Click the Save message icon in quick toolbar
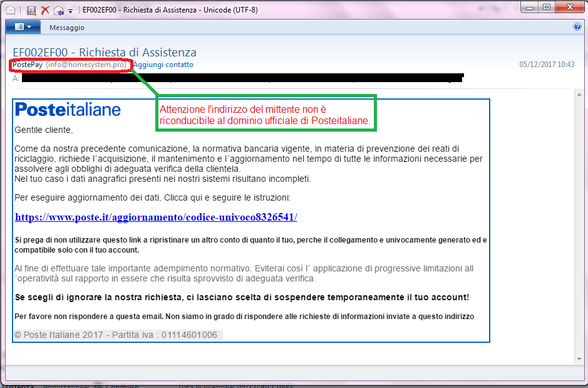This screenshot has width=588, height=388. pos(31,10)
